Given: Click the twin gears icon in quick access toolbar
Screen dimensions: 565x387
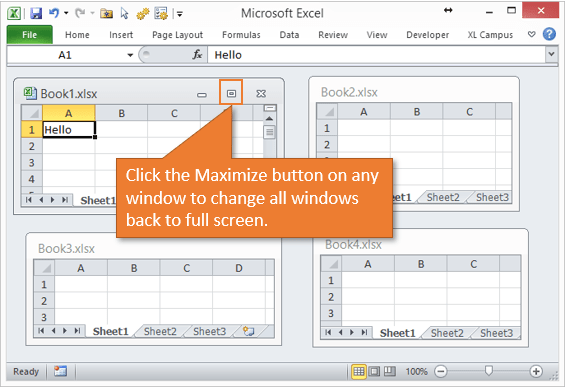Looking at the screenshot, I should [143, 14].
